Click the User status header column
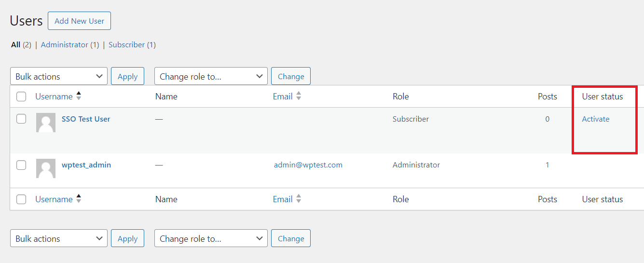644x263 pixels. pos(603,97)
